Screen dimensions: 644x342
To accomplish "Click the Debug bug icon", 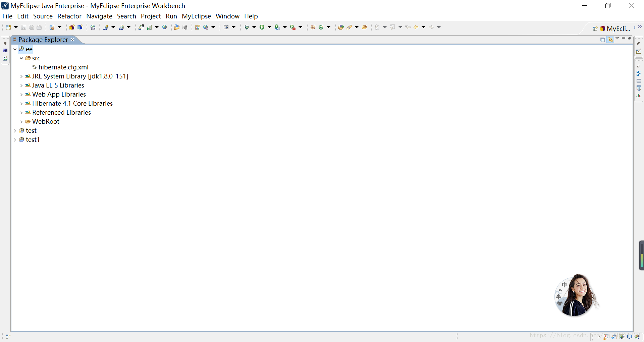I will 247,27.
